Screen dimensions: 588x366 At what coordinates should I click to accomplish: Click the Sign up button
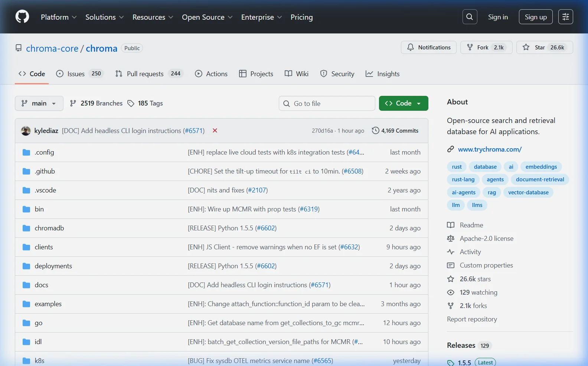tap(536, 17)
